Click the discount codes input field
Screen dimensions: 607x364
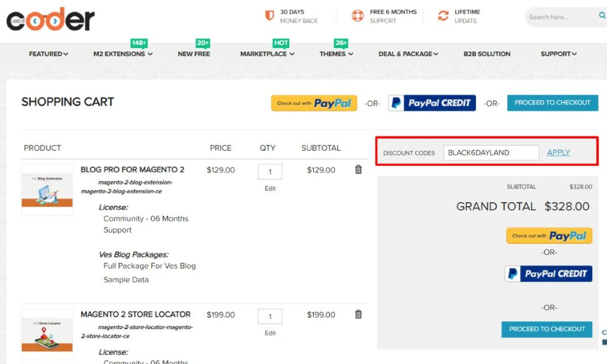tap(491, 152)
